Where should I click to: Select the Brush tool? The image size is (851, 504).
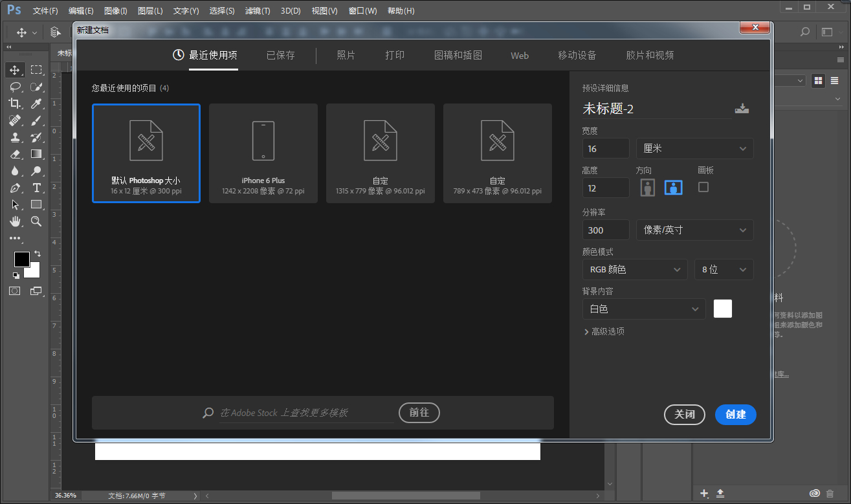(x=36, y=120)
